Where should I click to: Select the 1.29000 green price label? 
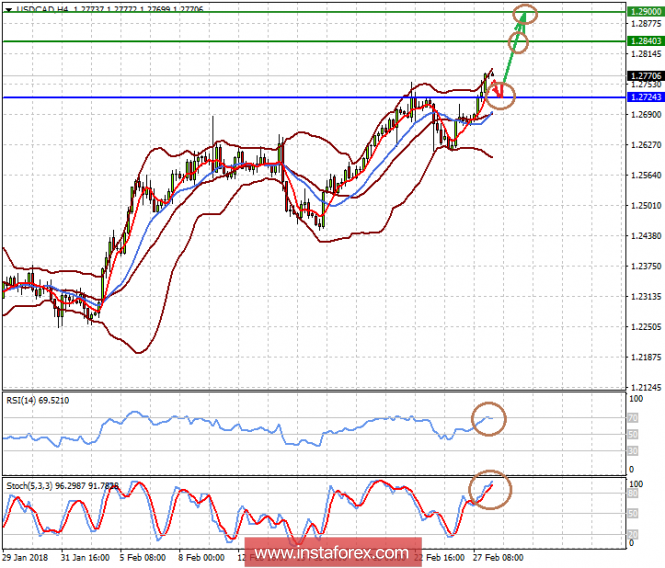coord(643,9)
